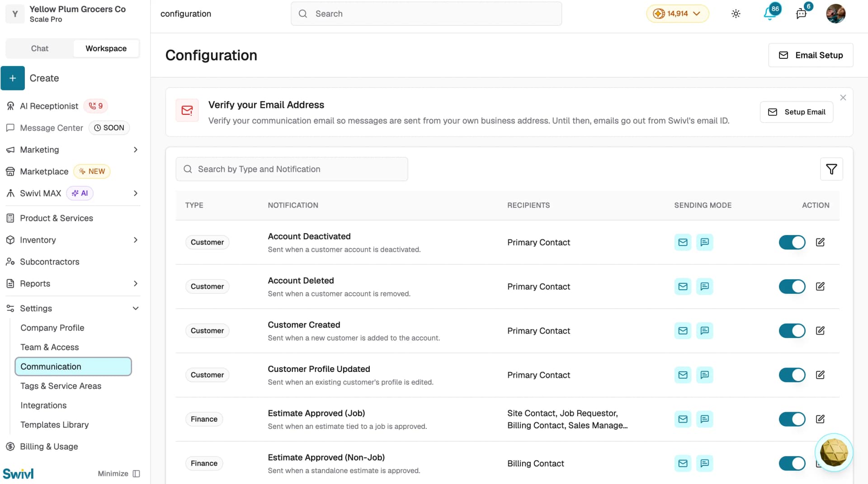Click SMS mode for Estimate Approved (Job)
Viewport: 868px width, 484px height.
click(704, 419)
